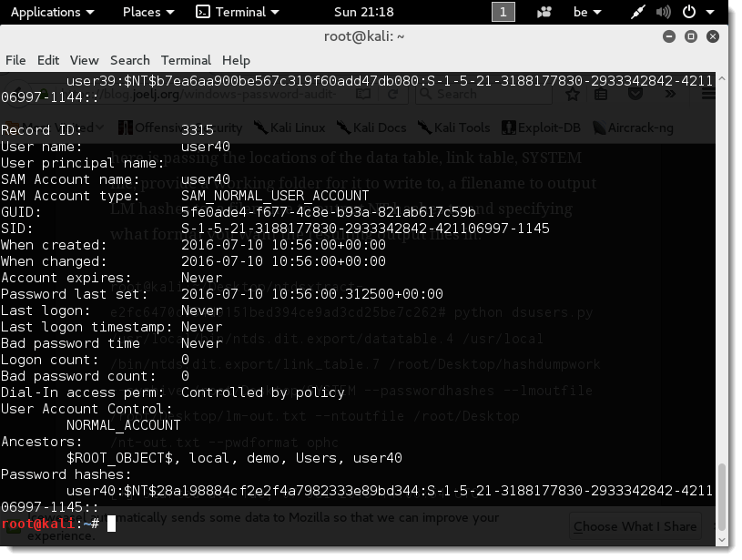The image size is (742, 560).
Task: Open the Help menu in terminal
Action: 236,60
